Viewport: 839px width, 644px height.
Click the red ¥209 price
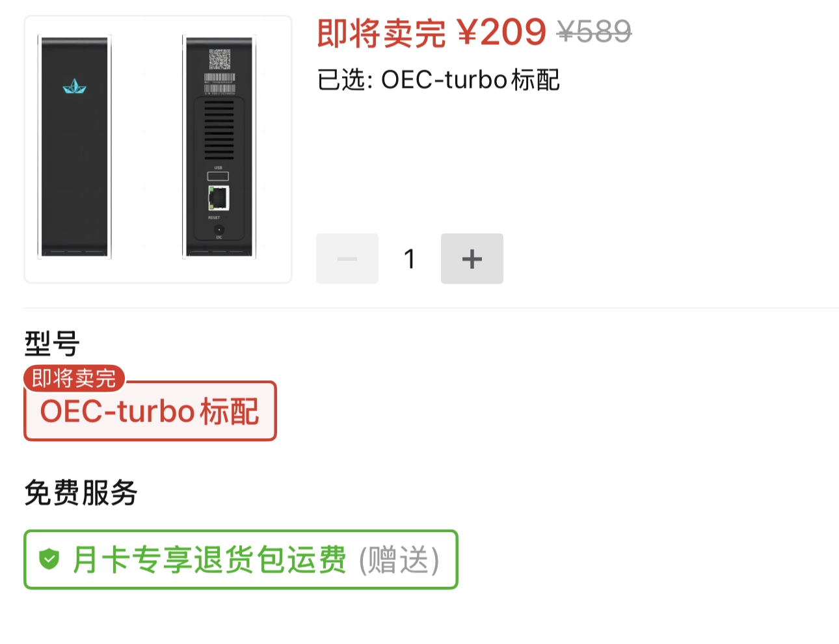(501, 32)
